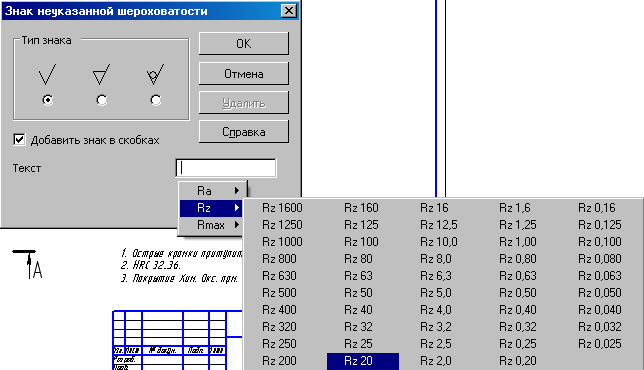Pick Rz 800 value

click(279, 259)
